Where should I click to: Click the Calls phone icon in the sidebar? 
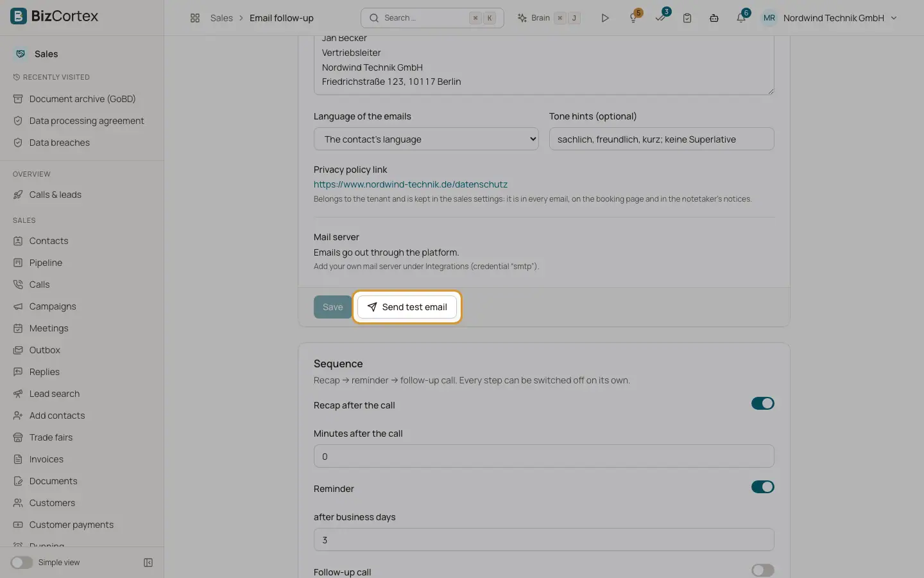18,285
